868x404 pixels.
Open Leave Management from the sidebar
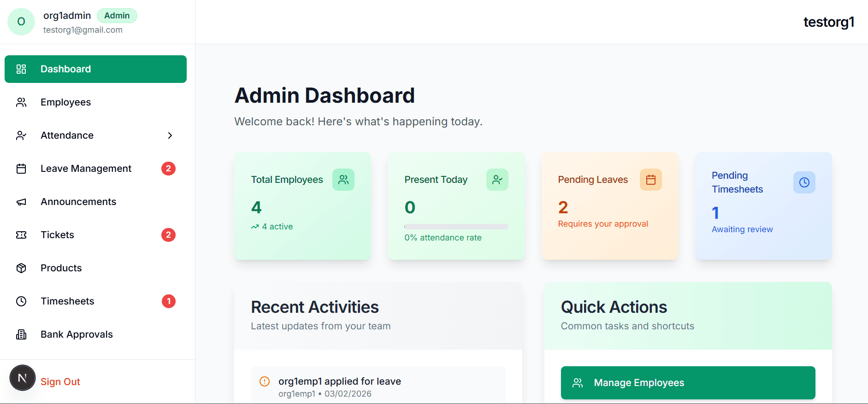tap(95, 169)
